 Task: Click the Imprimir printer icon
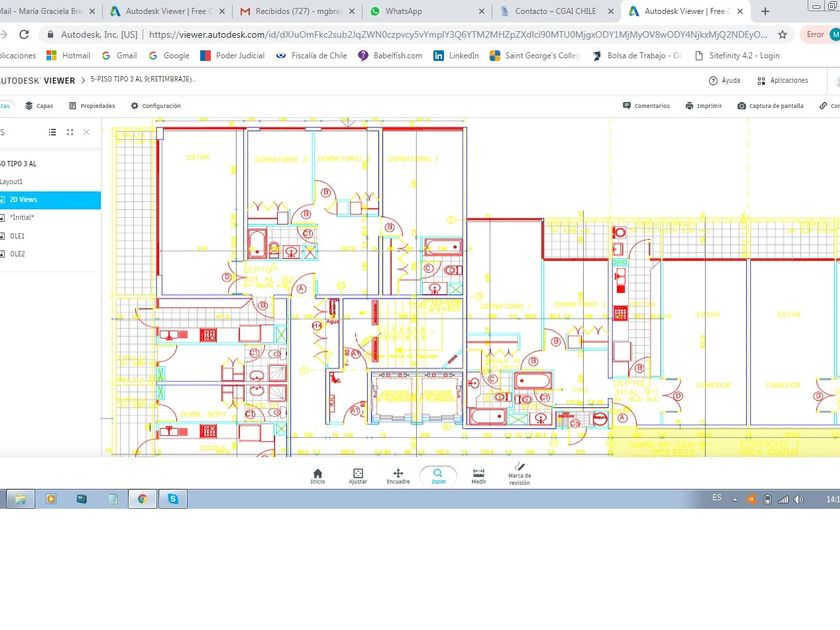pos(704,105)
